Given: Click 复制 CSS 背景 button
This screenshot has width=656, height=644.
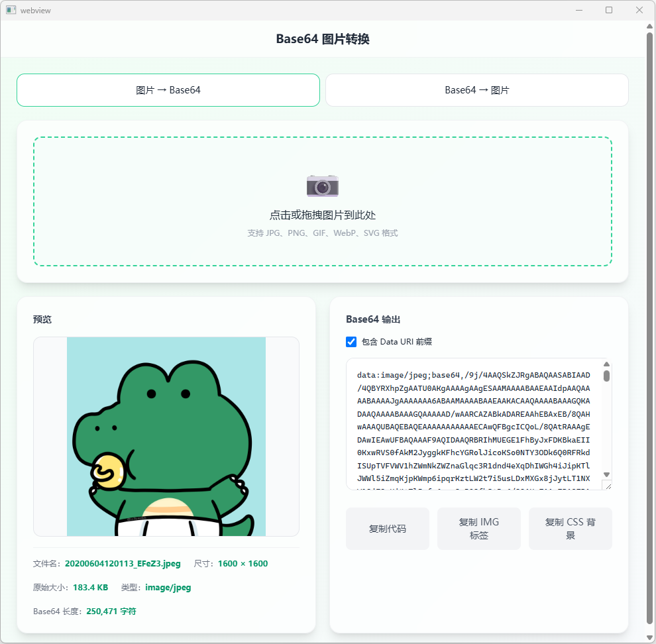Looking at the screenshot, I should coord(571,529).
